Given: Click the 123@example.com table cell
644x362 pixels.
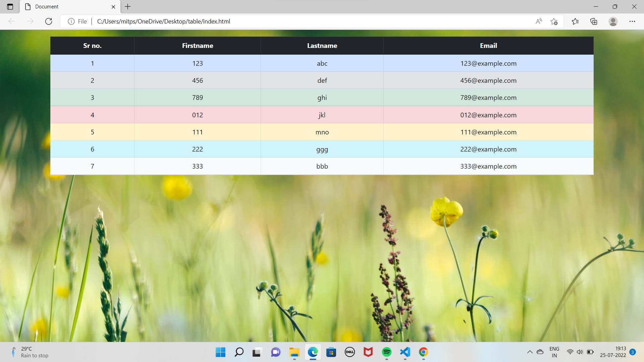Looking at the screenshot, I should point(488,63).
